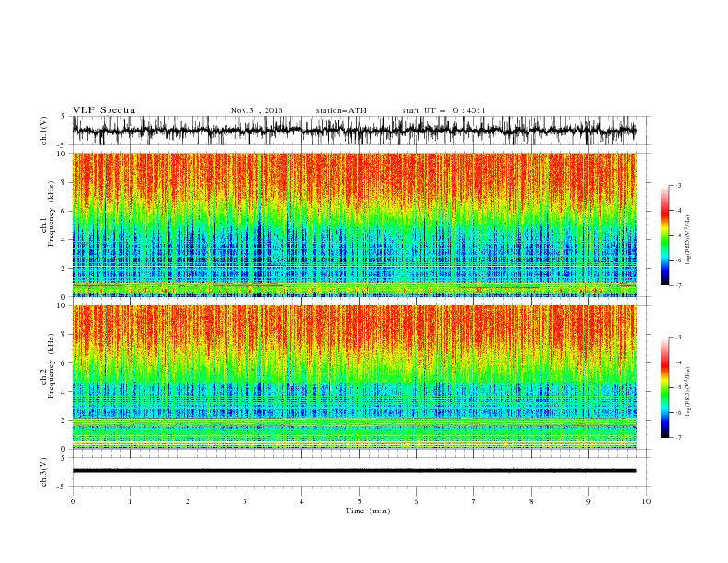728x563 pixels.
Task: Click the "VLF Spectra" title text
Action: pos(104,110)
